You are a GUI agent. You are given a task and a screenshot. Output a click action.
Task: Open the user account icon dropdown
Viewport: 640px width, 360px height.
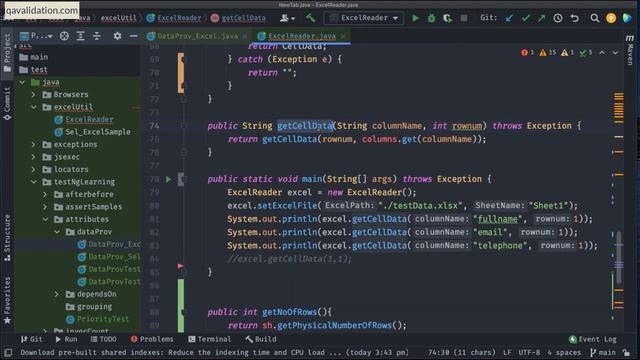(x=287, y=18)
